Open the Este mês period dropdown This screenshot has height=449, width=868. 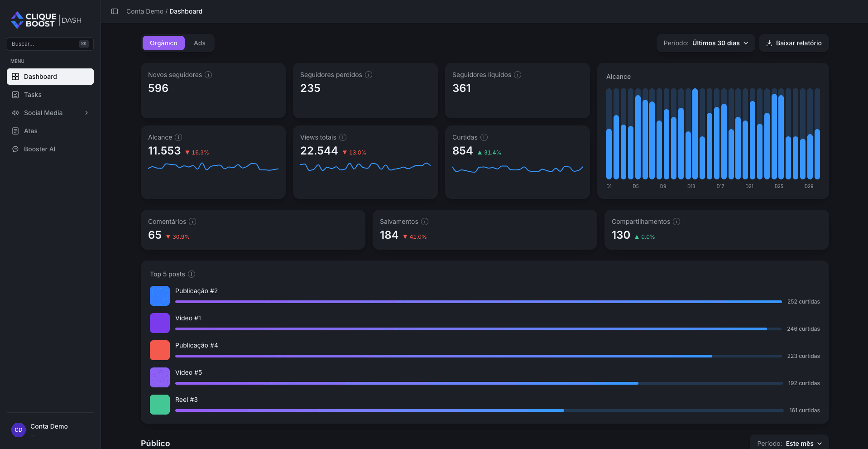789,443
